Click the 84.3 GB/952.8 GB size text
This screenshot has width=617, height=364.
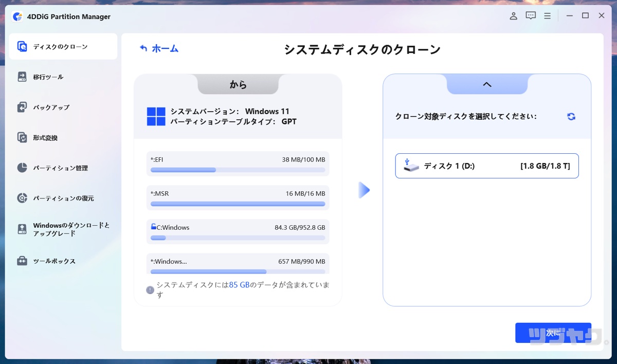(x=300, y=227)
